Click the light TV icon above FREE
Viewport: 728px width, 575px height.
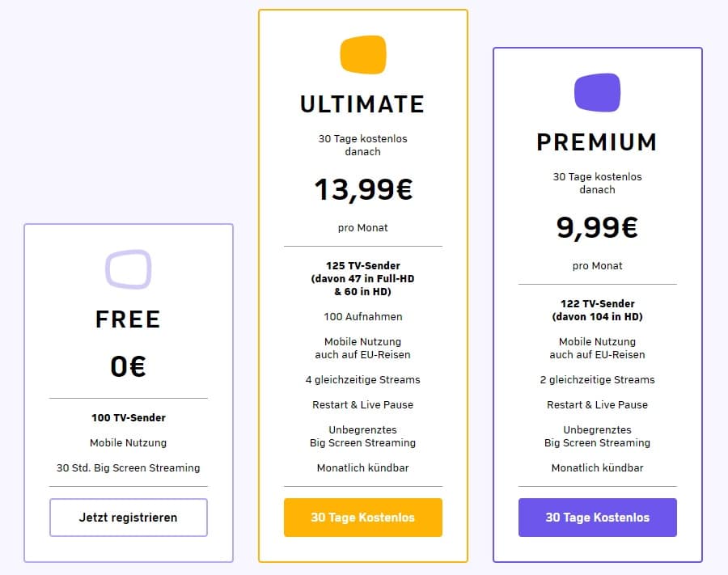[128, 268]
